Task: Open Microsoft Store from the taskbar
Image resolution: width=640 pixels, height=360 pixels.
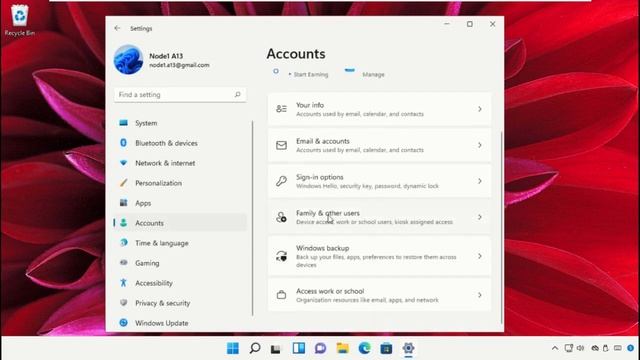Action: (x=386, y=348)
